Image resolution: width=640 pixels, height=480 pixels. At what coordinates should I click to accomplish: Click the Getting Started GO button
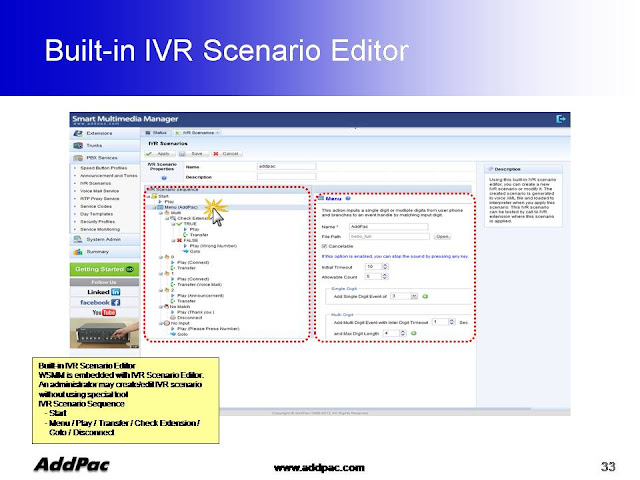[x=104, y=269]
